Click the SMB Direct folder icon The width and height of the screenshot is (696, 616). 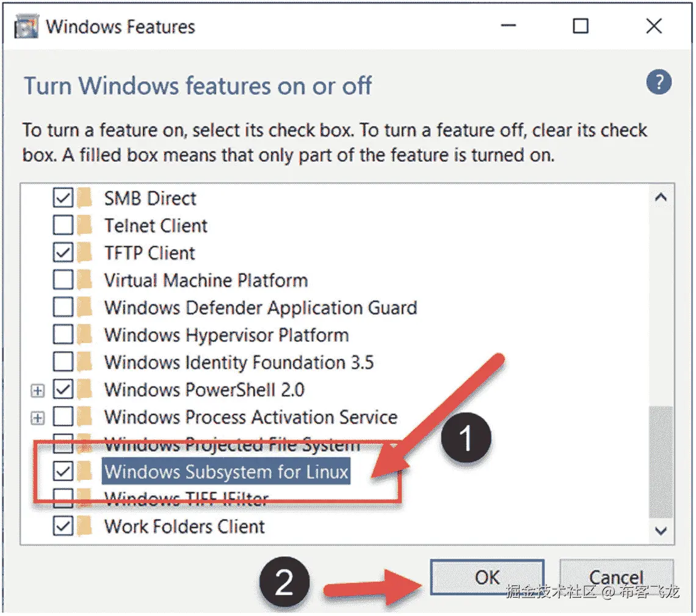[84, 198]
